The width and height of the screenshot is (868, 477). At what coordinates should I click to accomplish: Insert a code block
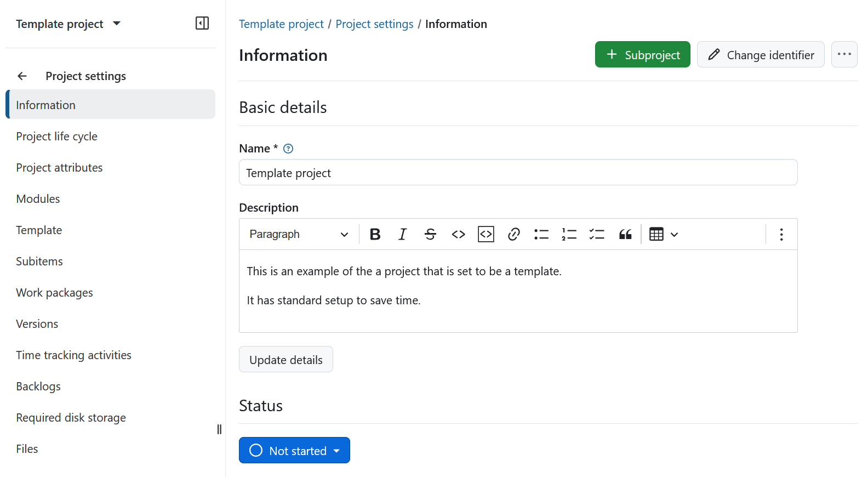coord(486,235)
